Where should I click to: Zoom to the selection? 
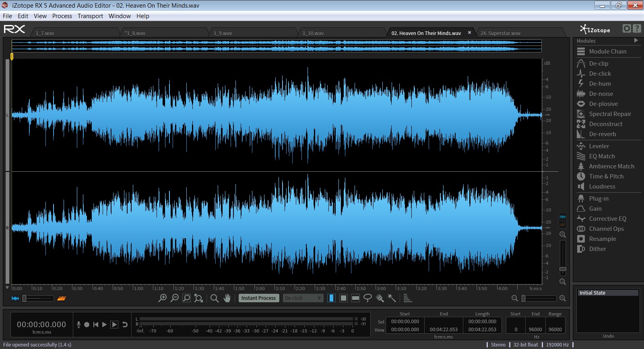coord(186,298)
